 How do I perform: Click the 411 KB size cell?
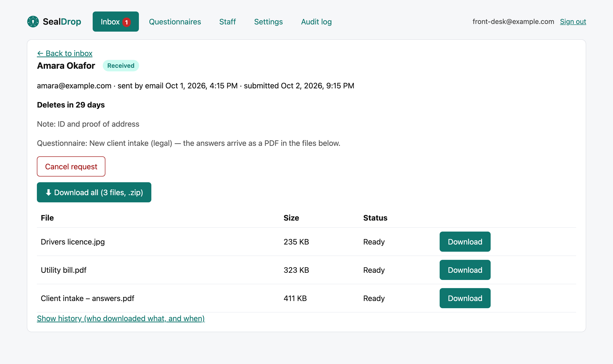point(295,298)
